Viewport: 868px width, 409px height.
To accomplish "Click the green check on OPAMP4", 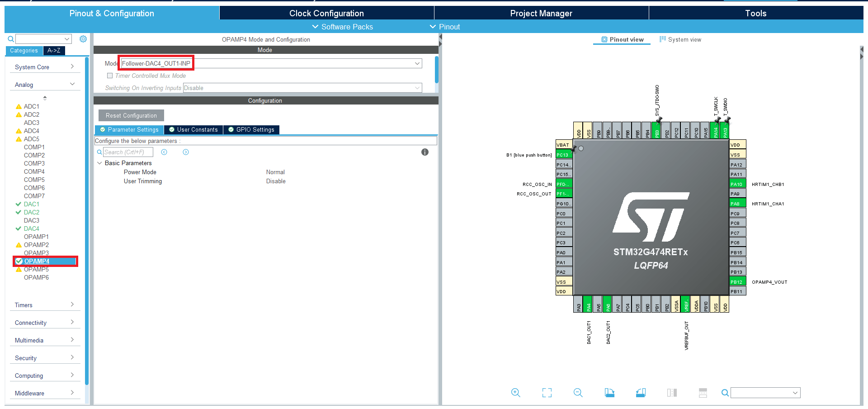I will coord(19,261).
